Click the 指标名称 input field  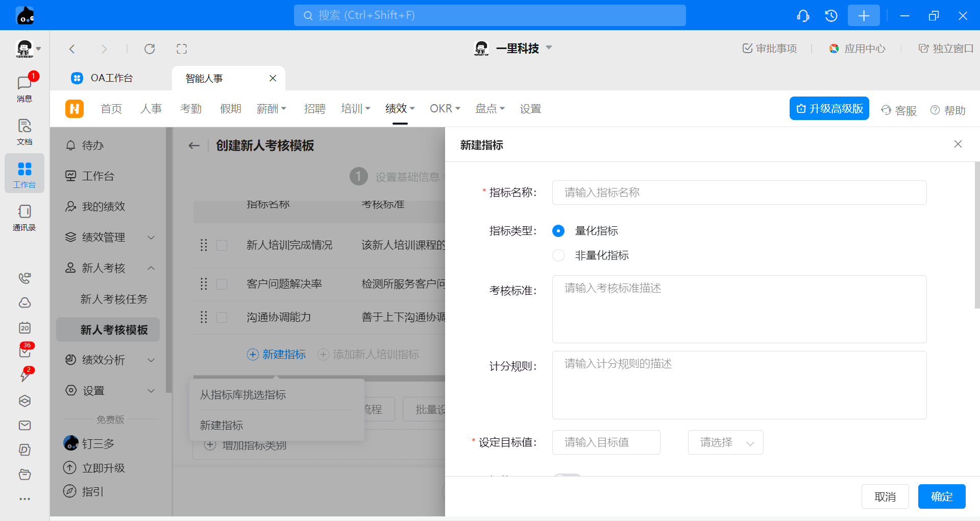coord(739,193)
